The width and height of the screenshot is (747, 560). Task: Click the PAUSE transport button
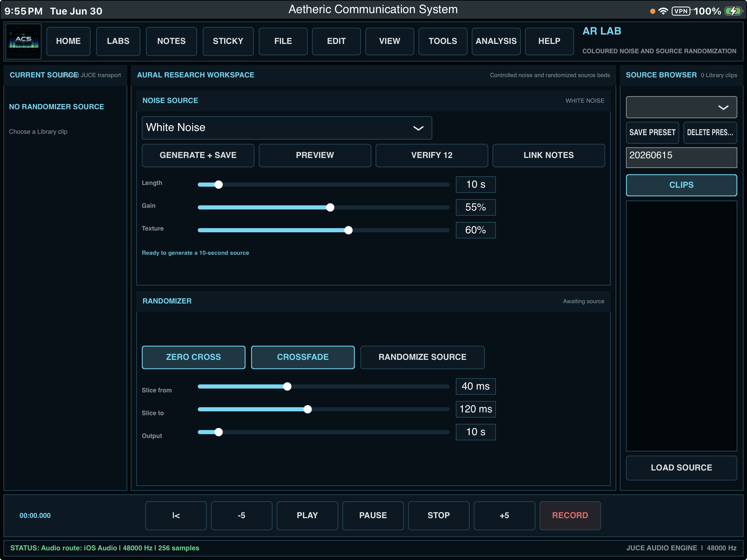(x=373, y=516)
